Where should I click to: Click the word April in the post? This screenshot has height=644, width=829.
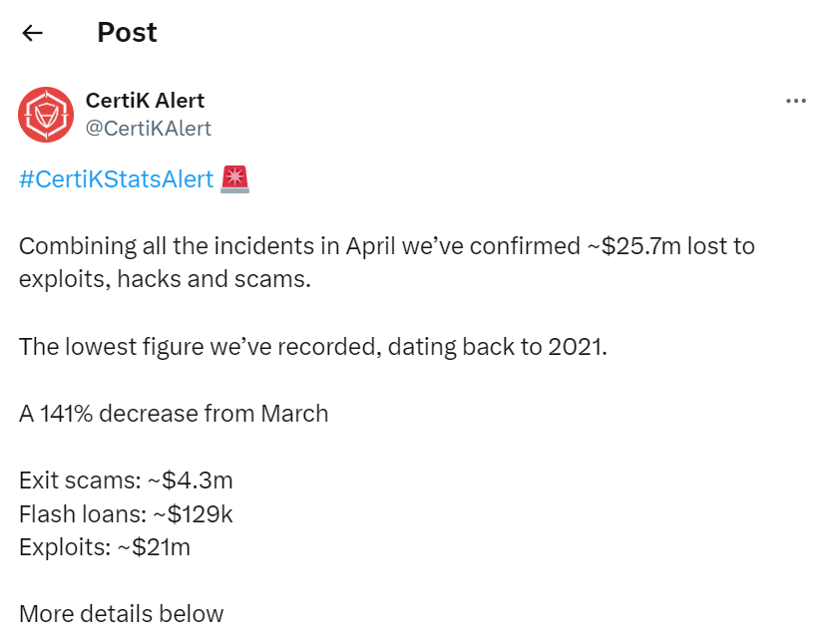[x=372, y=246]
